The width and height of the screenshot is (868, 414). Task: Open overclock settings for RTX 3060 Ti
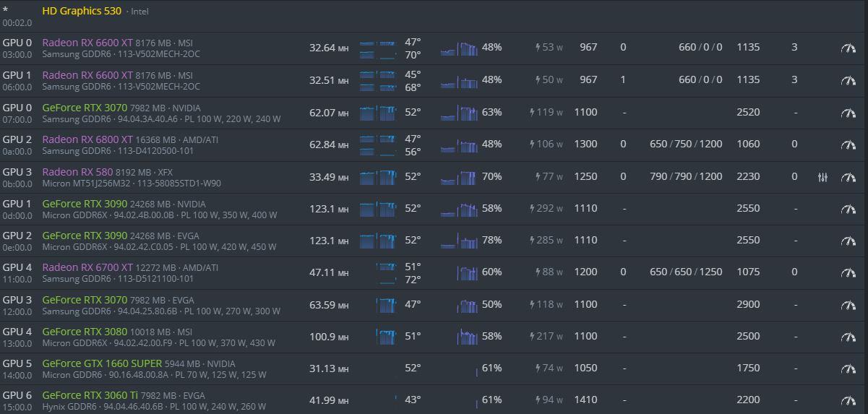pyautogui.click(x=848, y=400)
